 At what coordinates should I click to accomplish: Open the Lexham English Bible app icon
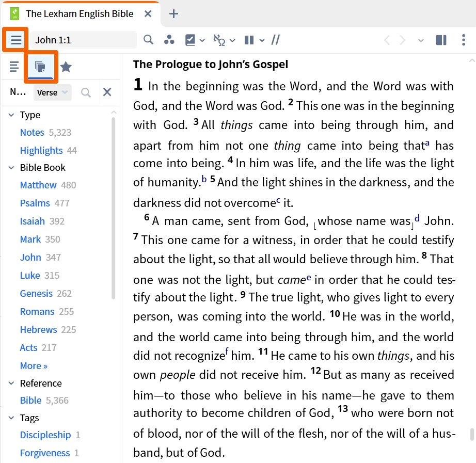click(14, 13)
